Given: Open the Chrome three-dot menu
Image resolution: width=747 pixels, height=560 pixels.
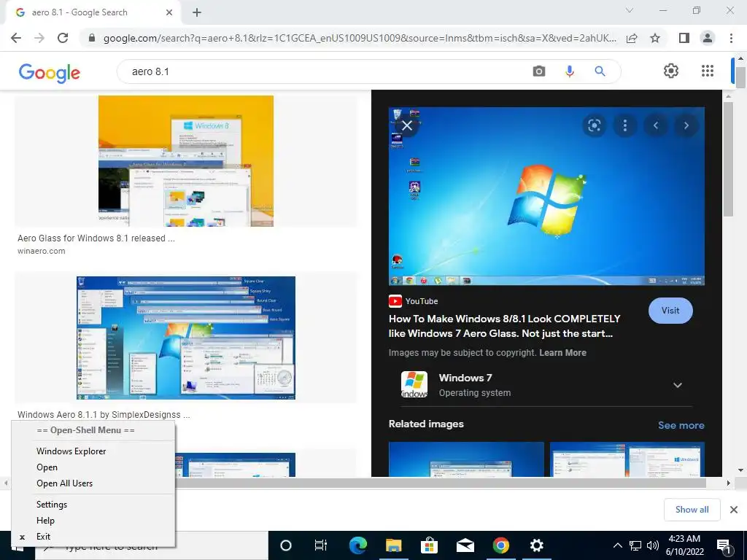Looking at the screenshot, I should [x=731, y=38].
